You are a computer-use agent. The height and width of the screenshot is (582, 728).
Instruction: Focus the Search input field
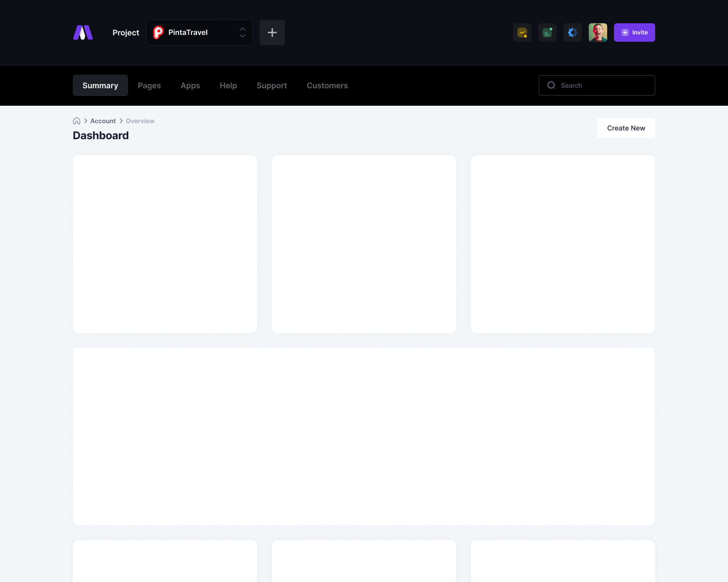point(604,85)
